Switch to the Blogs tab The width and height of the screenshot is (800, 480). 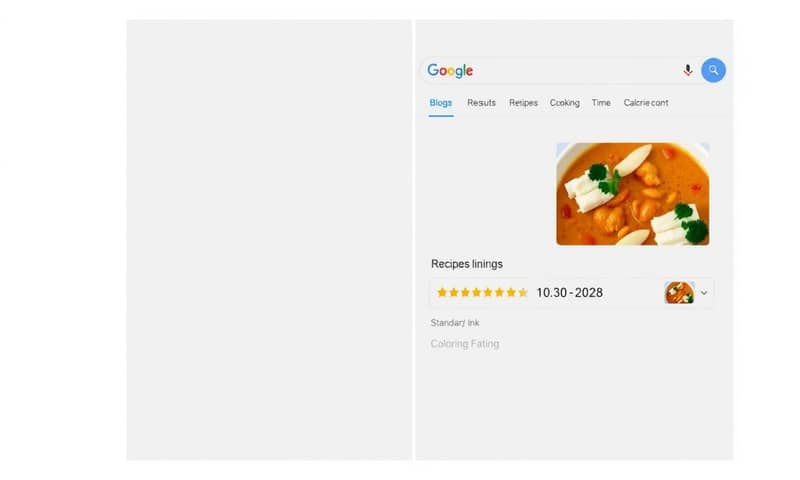click(x=441, y=103)
